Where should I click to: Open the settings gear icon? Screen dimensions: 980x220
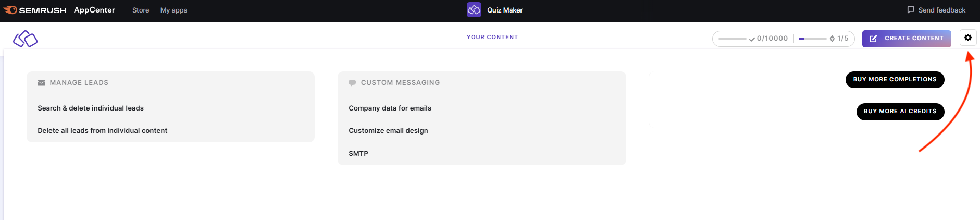pyautogui.click(x=967, y=38)
